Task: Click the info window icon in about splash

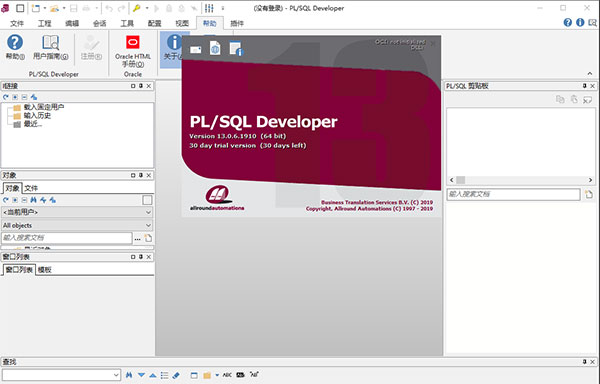Action: pyautogui.click(x=236, y=49)
